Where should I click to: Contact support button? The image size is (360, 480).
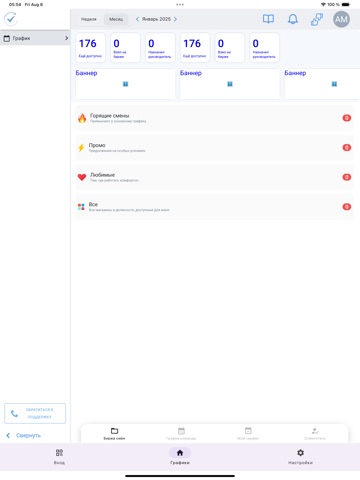pos(35,413)
